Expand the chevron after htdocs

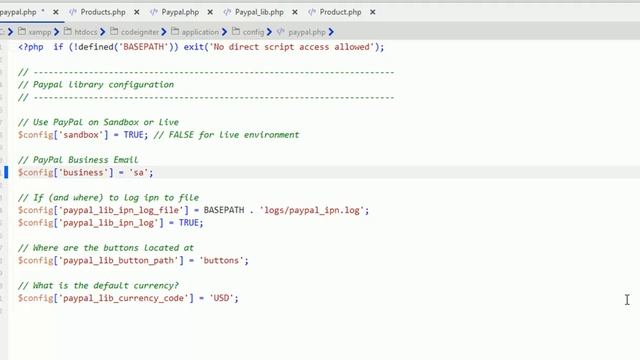pyautogui.click(x=102, y=32)
